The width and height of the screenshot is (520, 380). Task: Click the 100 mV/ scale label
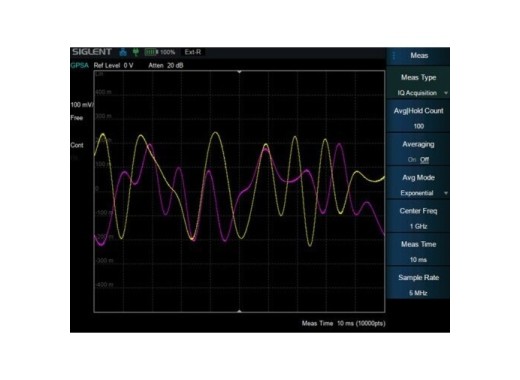click(82, 105)
